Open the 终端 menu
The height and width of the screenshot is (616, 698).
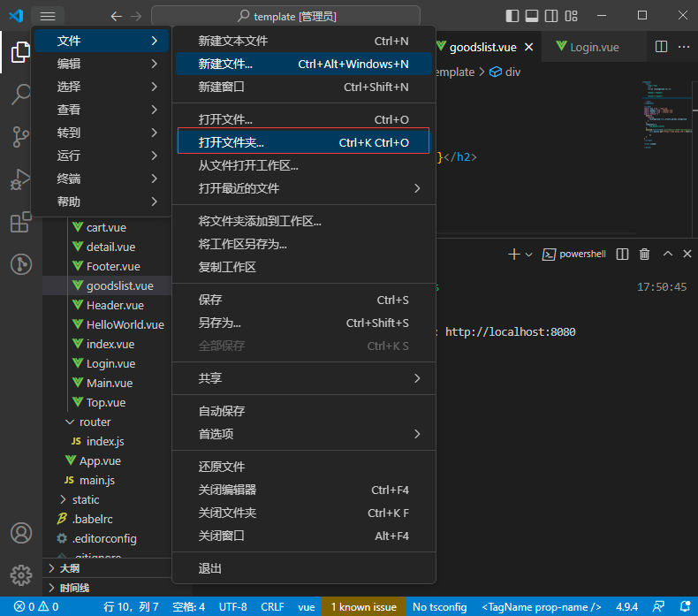102,179
